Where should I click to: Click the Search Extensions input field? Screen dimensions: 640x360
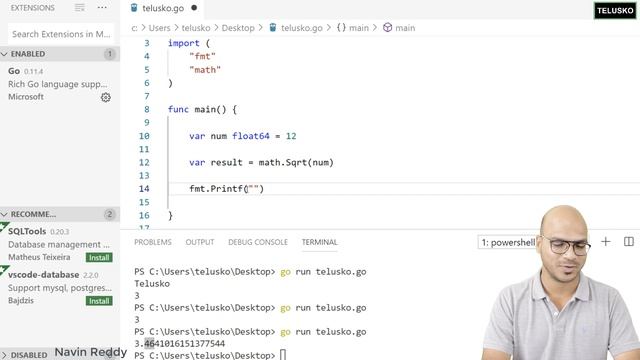(61, 34)
